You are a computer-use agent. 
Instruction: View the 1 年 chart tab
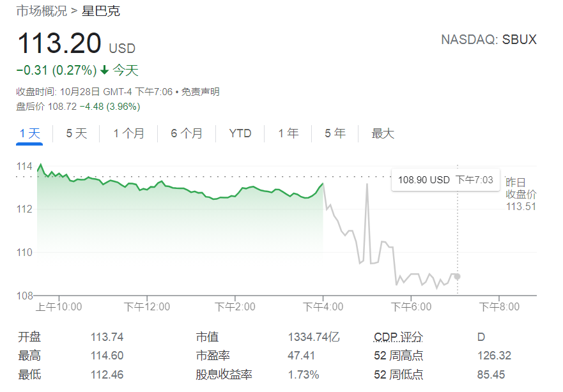(x=288, y=133)
